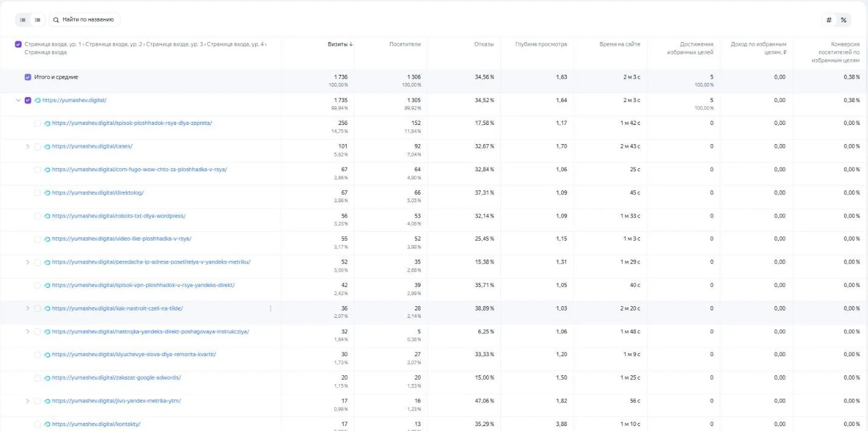Click the page icon beside the root yumashev.digital URL
The image size is (868, 431).
[x=38, y=100]
